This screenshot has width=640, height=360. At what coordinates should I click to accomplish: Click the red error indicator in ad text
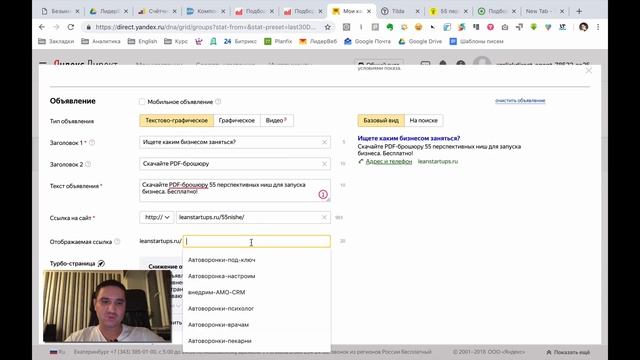[323, 195]
